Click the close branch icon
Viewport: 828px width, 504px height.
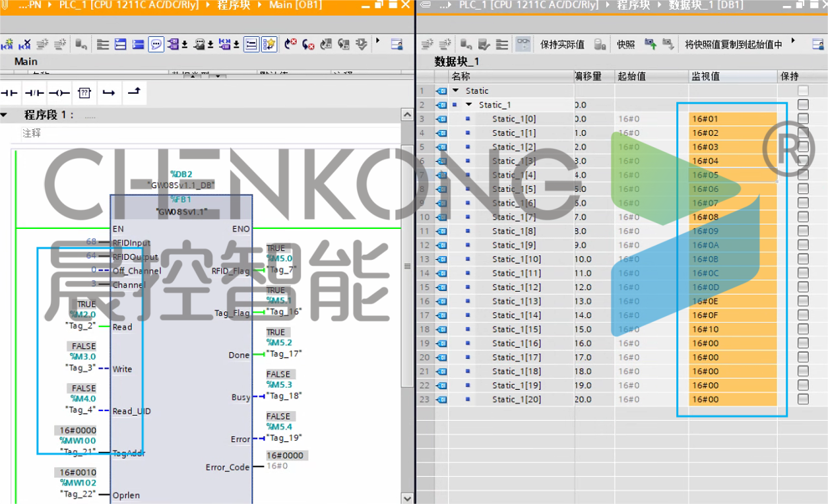(x=134, y=92)
